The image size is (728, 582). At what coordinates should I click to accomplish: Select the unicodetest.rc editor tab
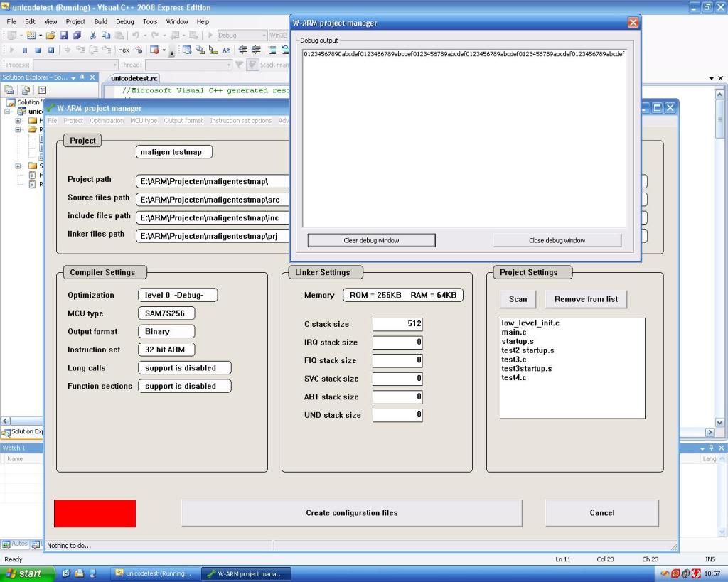(x=134, y=78)
